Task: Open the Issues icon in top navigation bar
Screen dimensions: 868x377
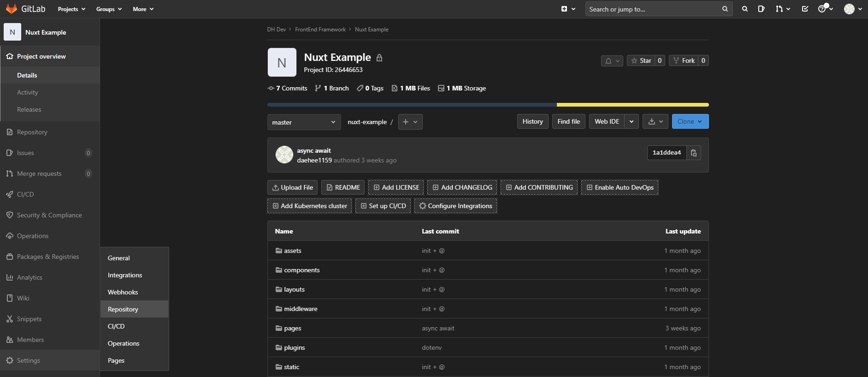Action: [761, 9]
